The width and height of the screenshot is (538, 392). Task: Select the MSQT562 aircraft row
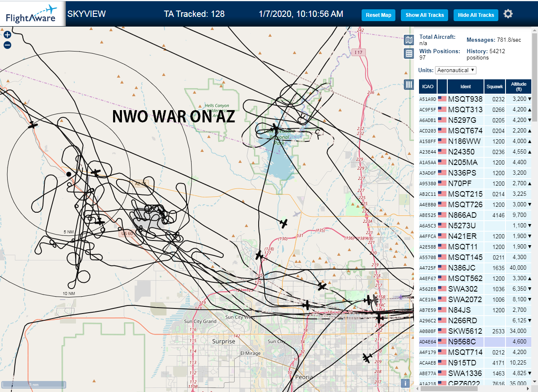point(476,278)
